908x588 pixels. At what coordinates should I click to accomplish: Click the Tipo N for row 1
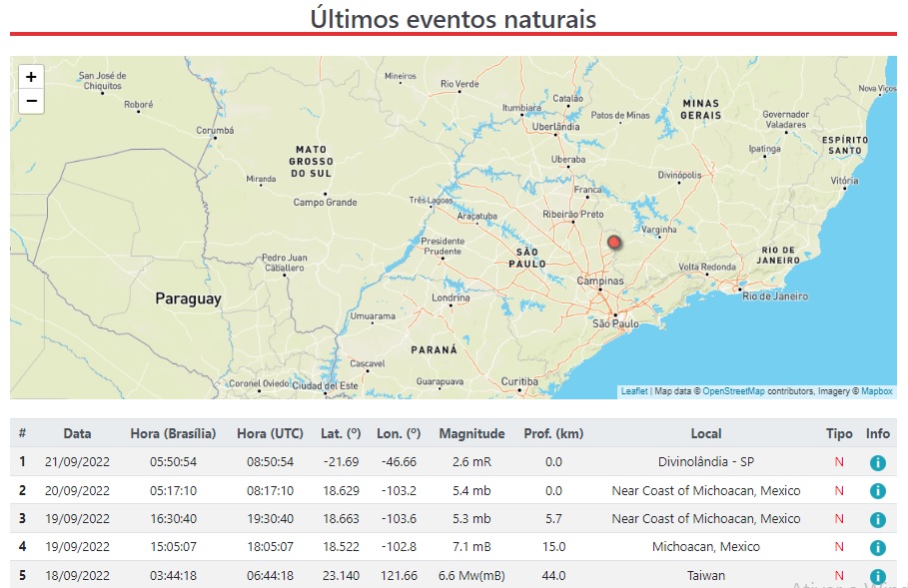click(839, 462)
